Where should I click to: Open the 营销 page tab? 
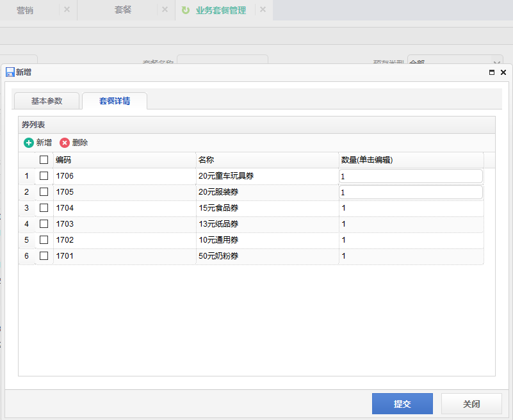[25, 10]
